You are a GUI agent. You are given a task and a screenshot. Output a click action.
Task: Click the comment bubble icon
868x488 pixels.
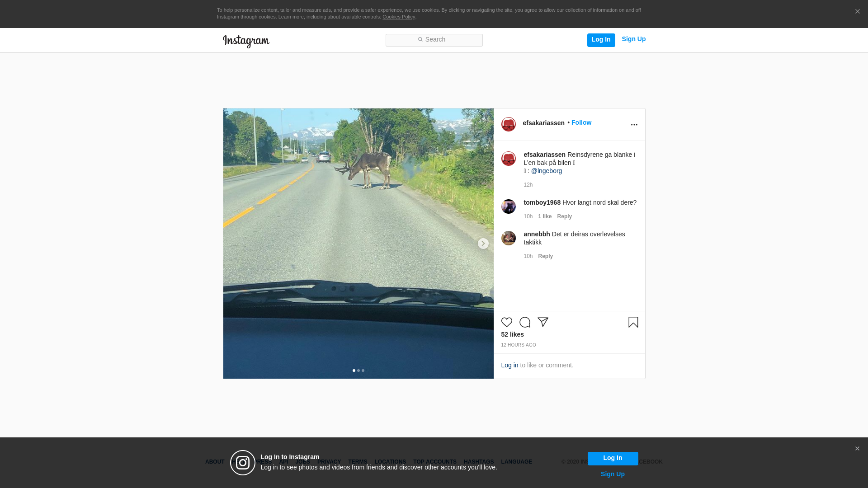(524, 322)
